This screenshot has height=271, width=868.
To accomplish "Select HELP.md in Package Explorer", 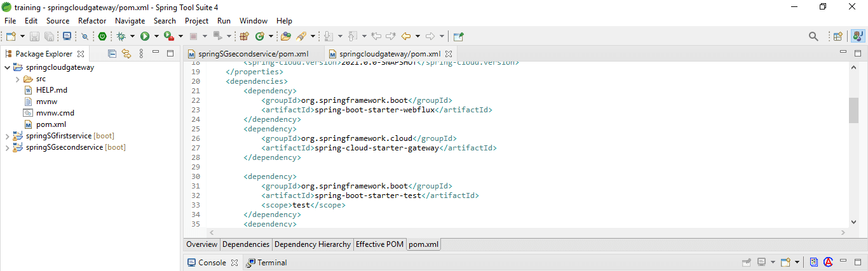I will point(51,90).
